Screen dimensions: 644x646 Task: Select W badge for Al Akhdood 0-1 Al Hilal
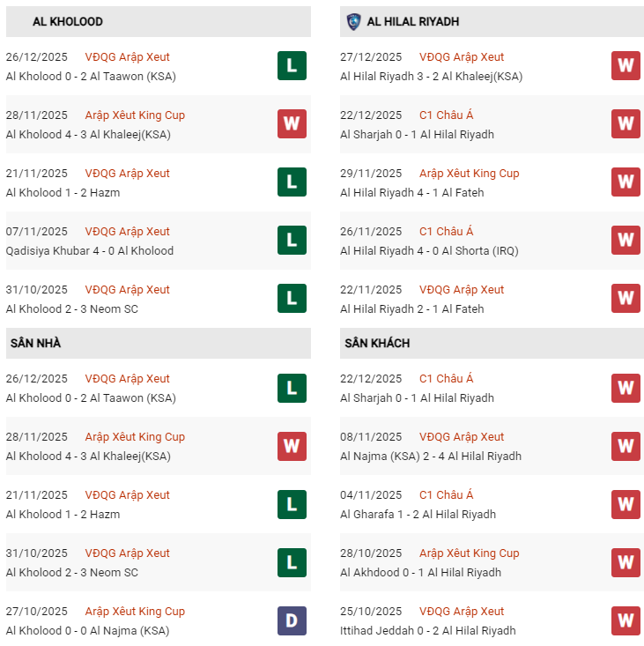click(625, 561)
